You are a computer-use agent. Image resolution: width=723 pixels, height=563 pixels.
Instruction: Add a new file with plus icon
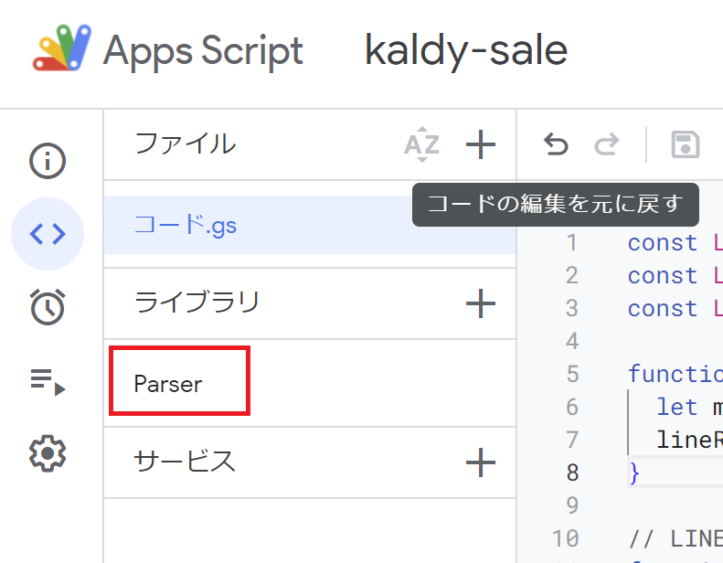coord(480,145)
